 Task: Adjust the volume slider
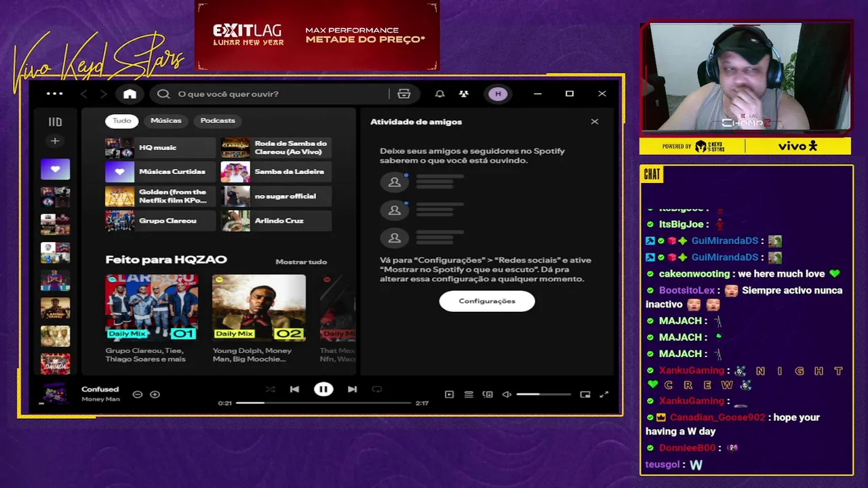point(544,394)
